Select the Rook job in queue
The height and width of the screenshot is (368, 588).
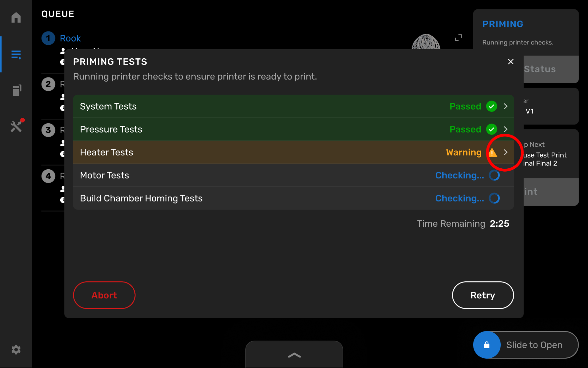click(70, 38)
